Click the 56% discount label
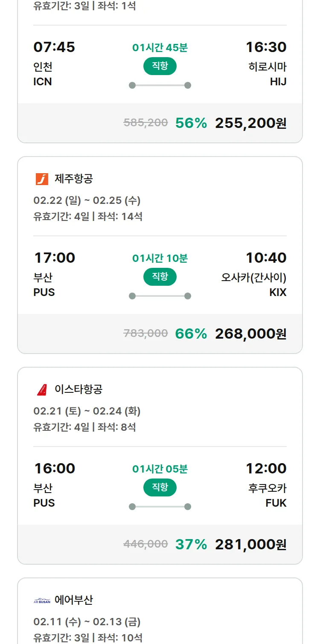The height and width of the screenshot is (644, 320). click(x=191, y=123)
